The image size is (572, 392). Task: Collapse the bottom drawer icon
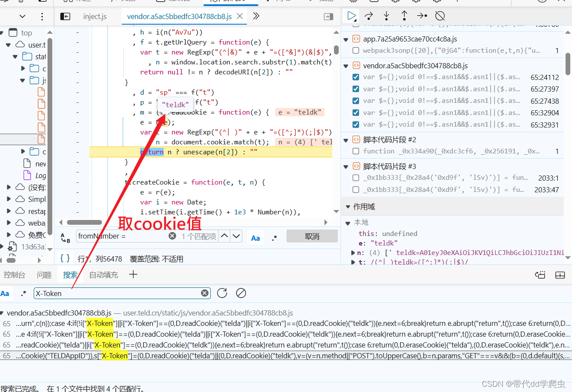(x=560, y=275)
